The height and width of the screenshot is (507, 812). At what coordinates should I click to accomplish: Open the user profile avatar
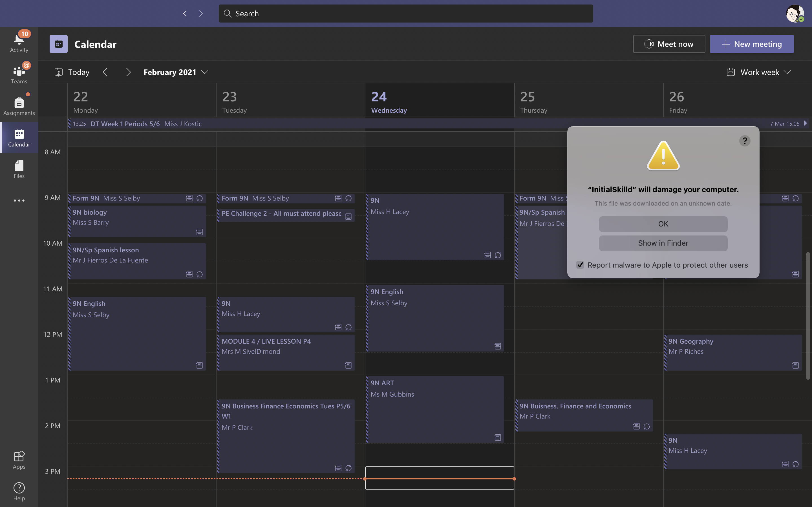(794, 14)
